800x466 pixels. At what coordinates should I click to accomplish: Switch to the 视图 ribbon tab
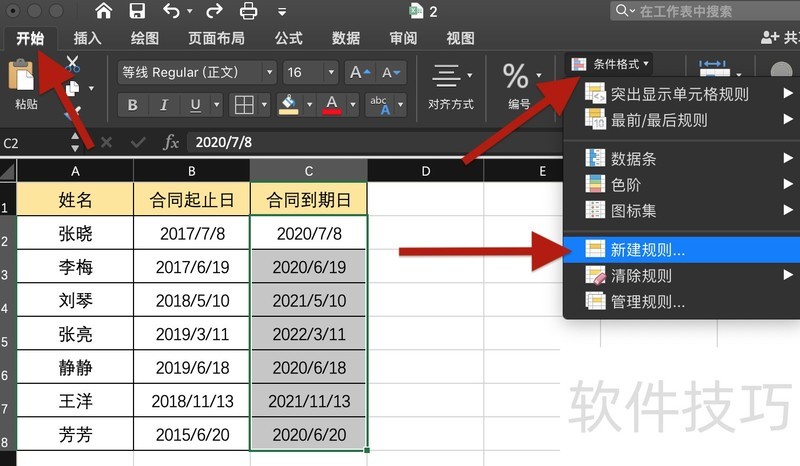(460, 38)
